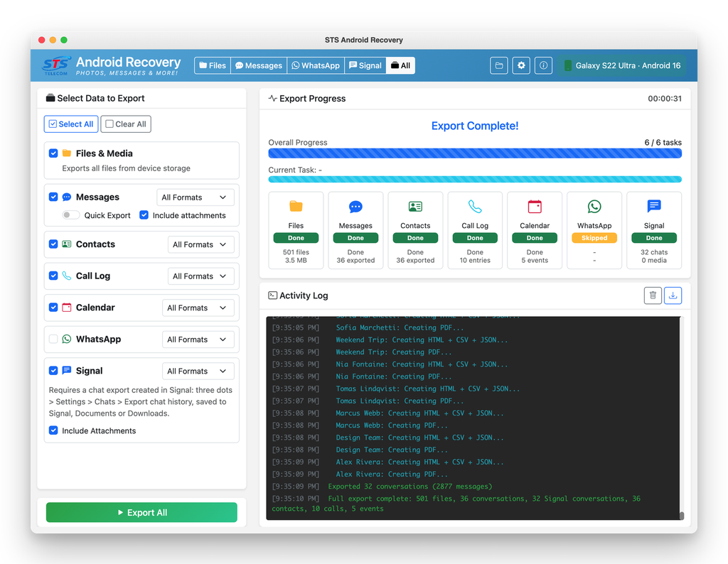Screen dimensions: 728x564
Task: Uncheck Signal Include Attachments checkbox
Action: tap(53, 430)
